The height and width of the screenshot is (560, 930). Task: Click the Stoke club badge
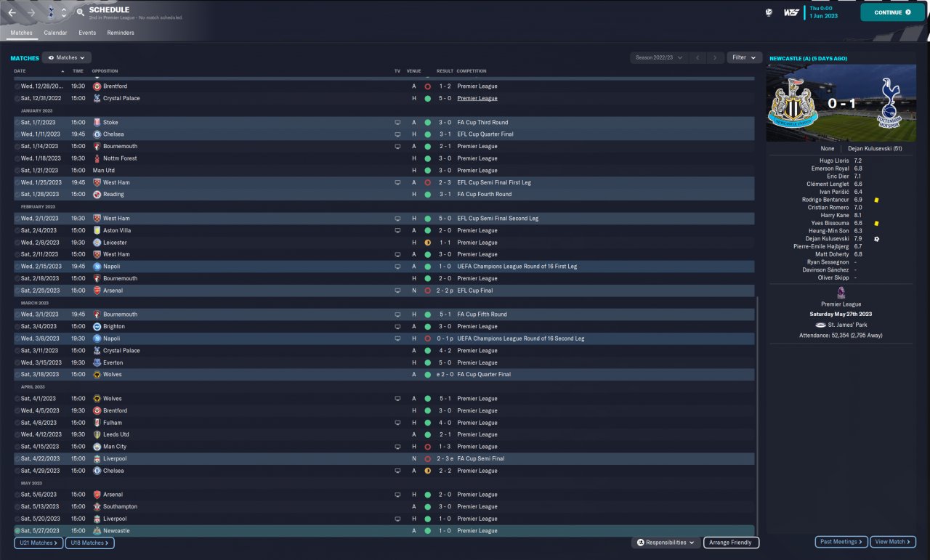tap(97, 123)
